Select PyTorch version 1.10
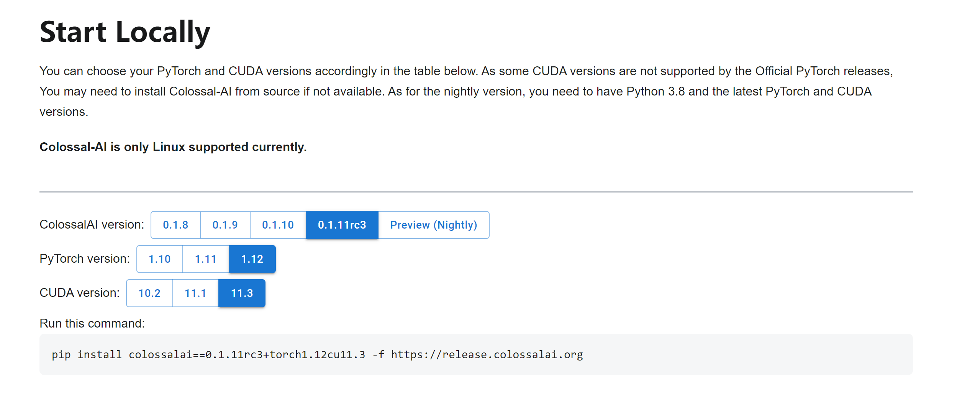 (159, 259)
